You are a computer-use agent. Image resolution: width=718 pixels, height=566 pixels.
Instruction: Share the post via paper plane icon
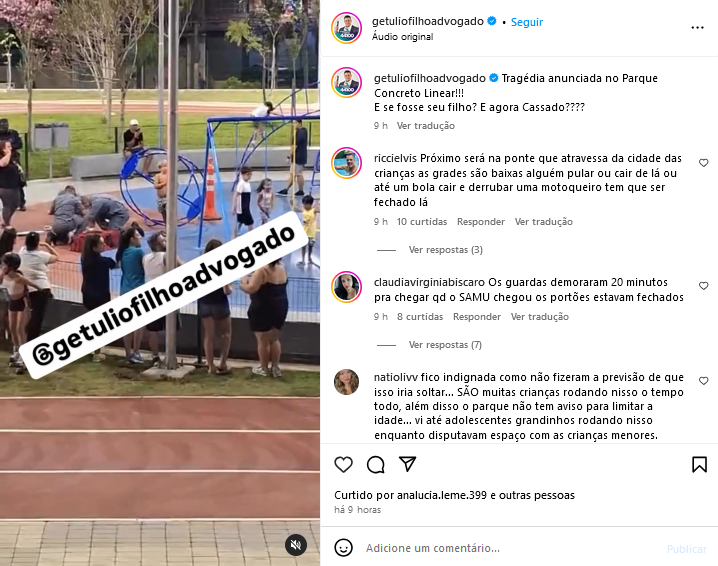(x=407, y=464)
